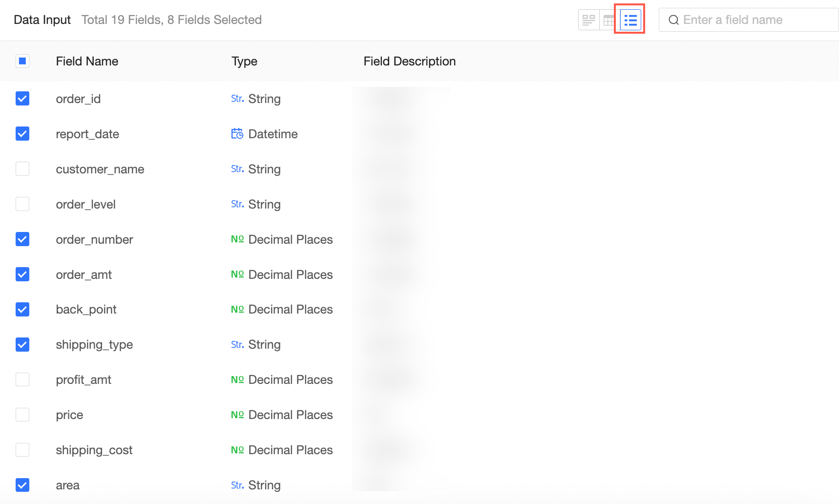839x504 pixels.
Task: Click the Datetime calendar icon for report_date
Action: (237, 134)
